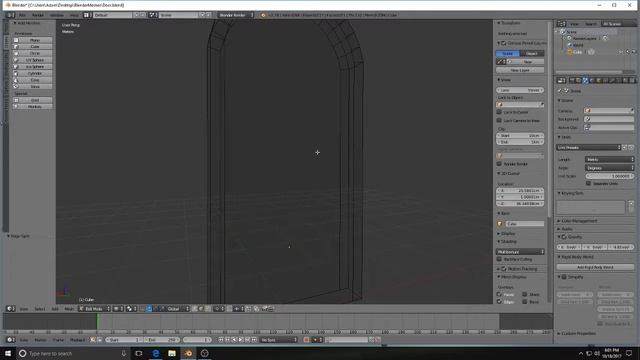Viewport: 640px width, 360px height.
Task: Toggle Backface Culling checkbox
Action: [499, 259]
